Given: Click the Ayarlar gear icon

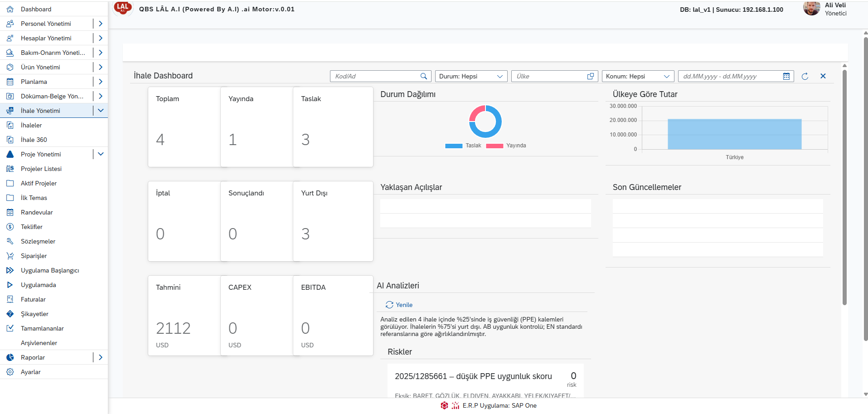Looking at the screenshot, I should (x=10, y=372).
